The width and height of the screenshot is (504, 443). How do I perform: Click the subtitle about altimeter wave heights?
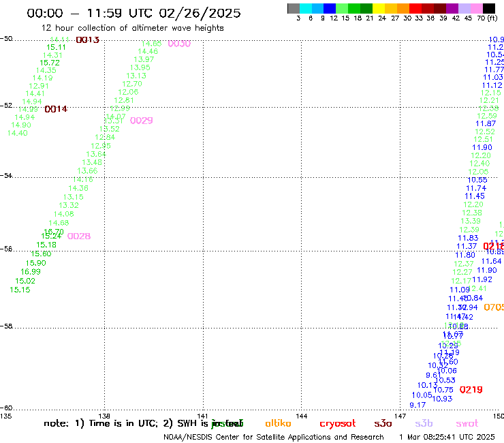pos(132,28)
